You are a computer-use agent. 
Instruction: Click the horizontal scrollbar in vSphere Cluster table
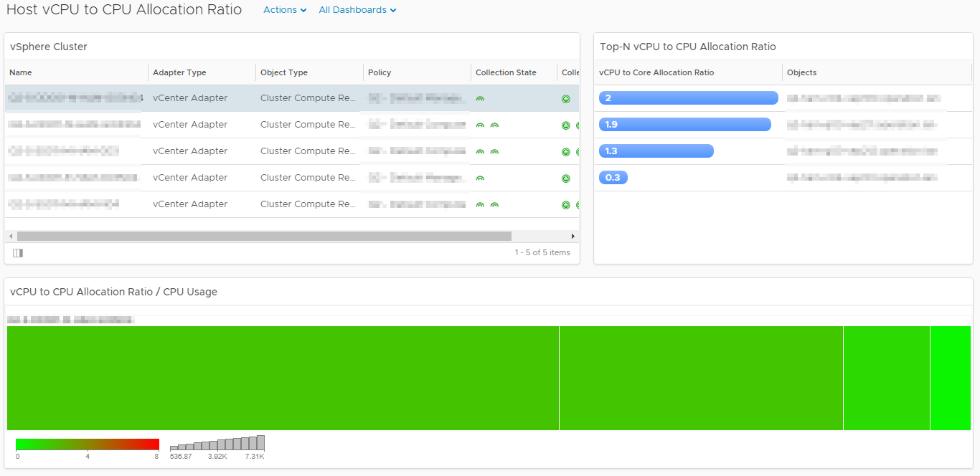tap(264, 236)
